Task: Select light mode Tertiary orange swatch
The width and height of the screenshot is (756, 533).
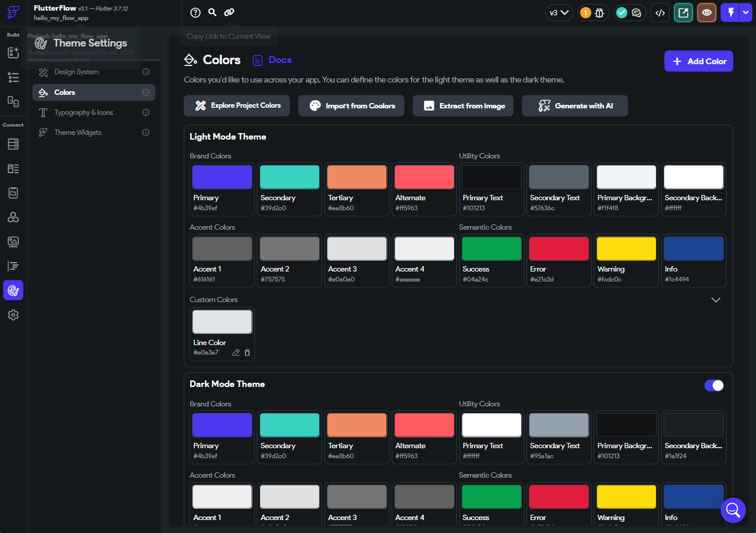Action: click(x=357, y=177)
